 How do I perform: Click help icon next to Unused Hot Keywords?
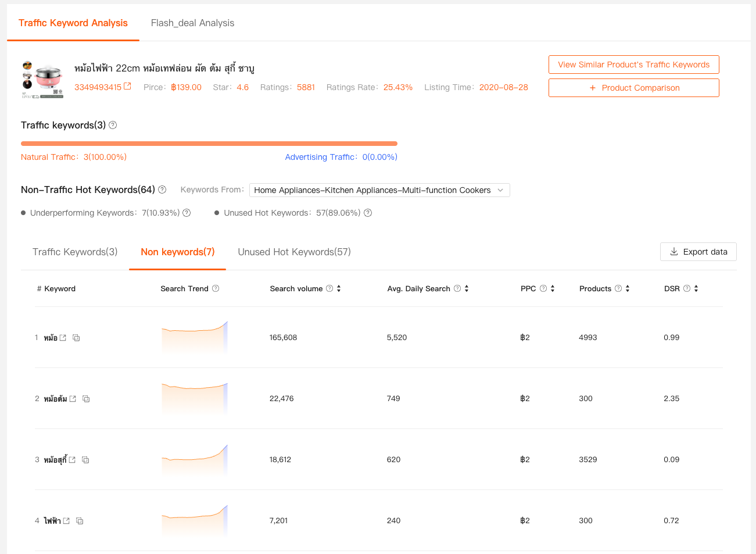368,213
